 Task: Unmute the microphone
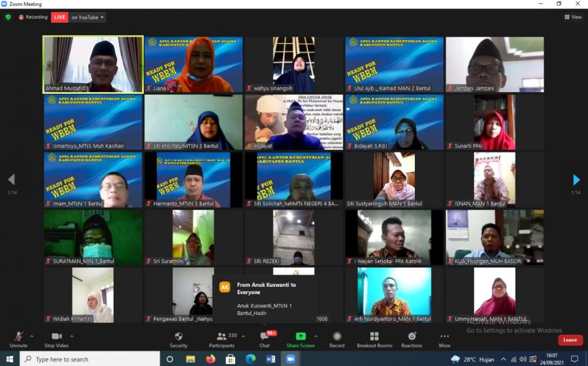coord(18,339)
